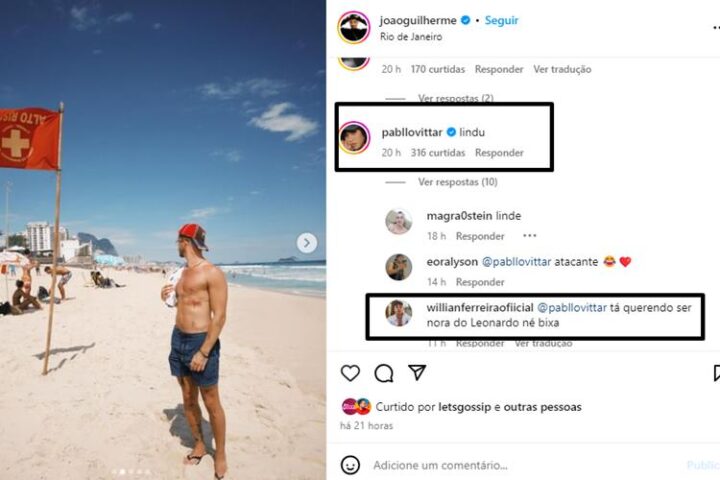This screenshot has height=480, width=720.
Task: Open comments with speech bubble icon
Action: [x=384, y=373]
